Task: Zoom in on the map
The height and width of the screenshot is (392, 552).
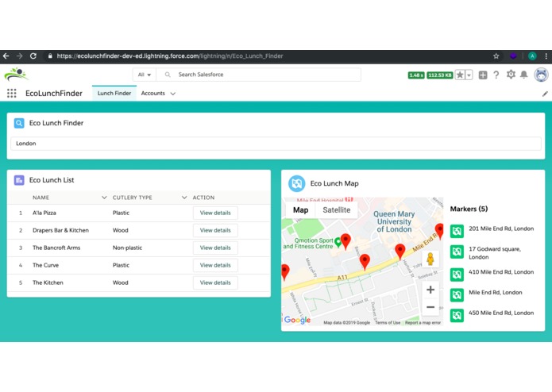Action: (430, 290)
